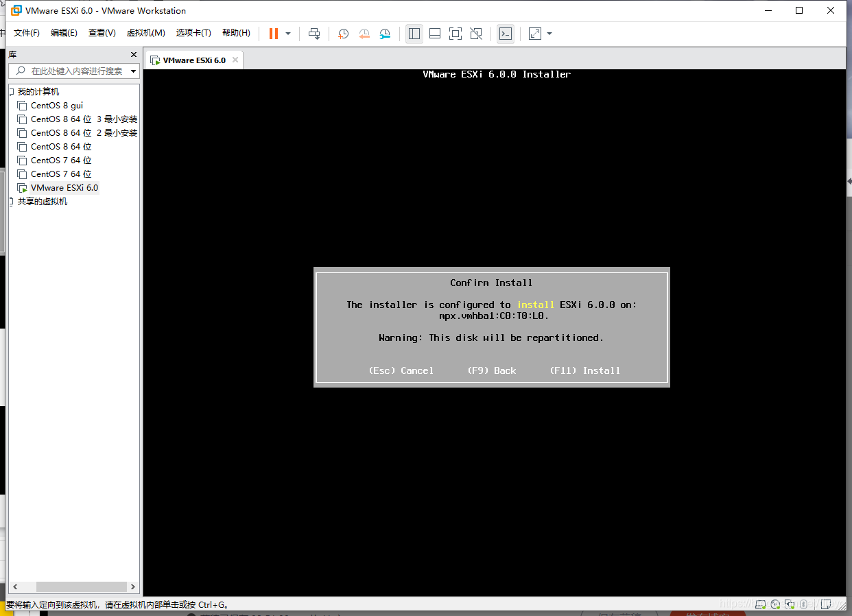The image size is (852, 616).
Task: Open the 选项卡(T) menu
Action: 193,33
